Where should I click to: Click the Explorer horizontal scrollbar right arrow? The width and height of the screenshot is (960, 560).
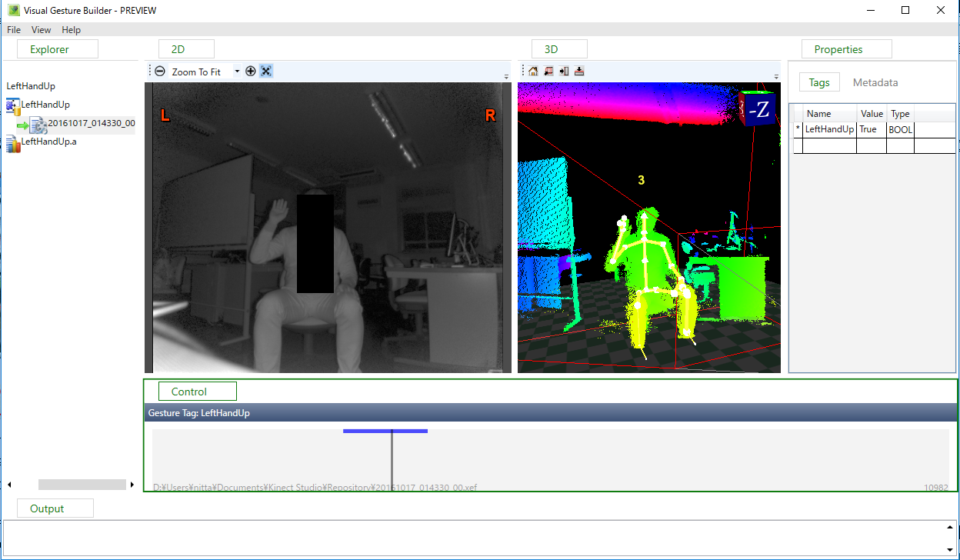[132, 485]
